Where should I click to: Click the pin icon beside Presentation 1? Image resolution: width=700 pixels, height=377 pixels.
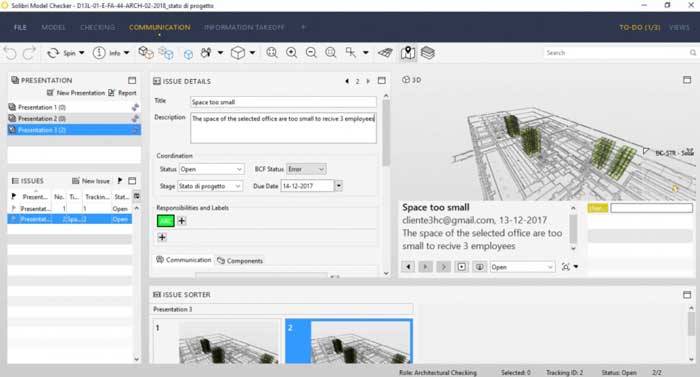(135, 107)
